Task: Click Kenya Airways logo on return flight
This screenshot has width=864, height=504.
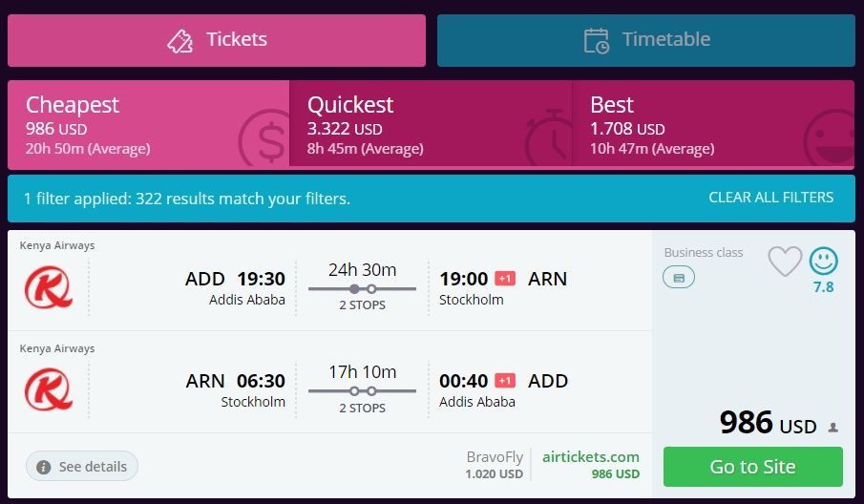Action: point(48,389)
